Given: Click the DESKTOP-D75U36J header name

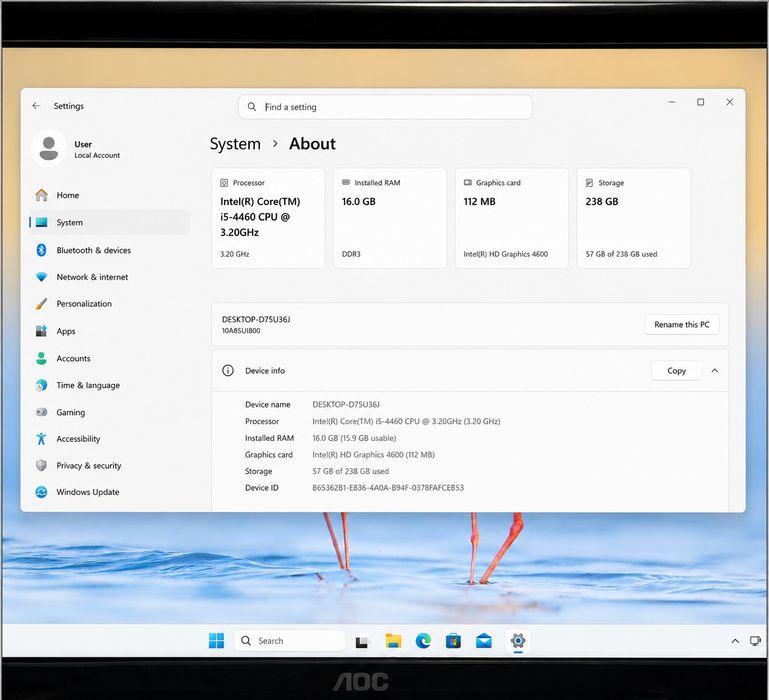Looking at the screenshot, I should pyautogui.click(x=256, y=319).
